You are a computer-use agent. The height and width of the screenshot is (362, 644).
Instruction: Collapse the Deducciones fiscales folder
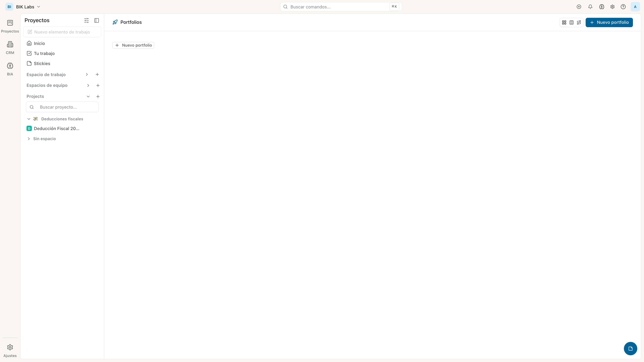[29, 119]
